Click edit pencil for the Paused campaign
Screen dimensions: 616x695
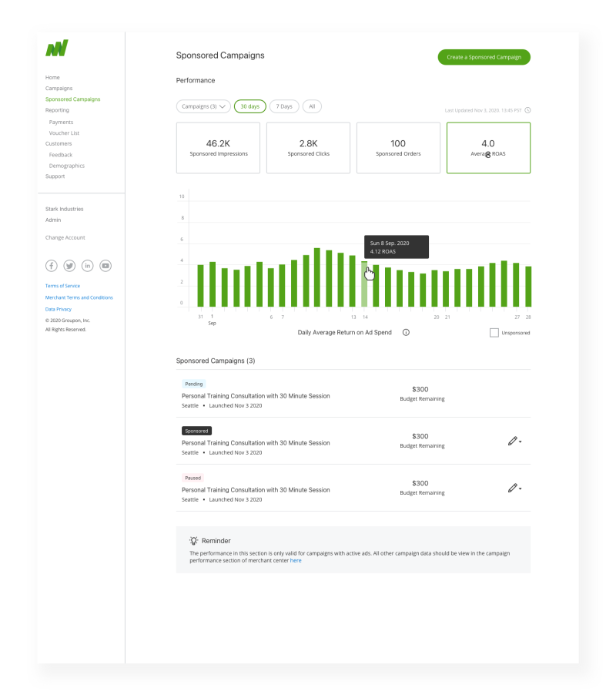coord(513,488)
